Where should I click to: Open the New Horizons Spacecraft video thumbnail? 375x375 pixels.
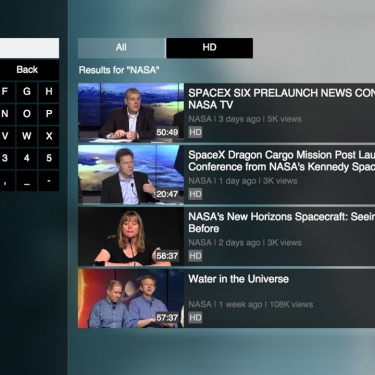(131, 236)
